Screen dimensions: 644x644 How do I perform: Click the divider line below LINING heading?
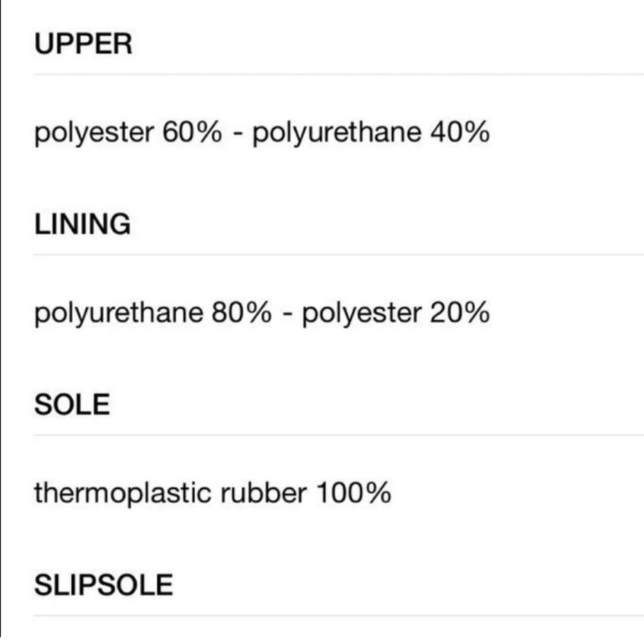pos(338,254)
